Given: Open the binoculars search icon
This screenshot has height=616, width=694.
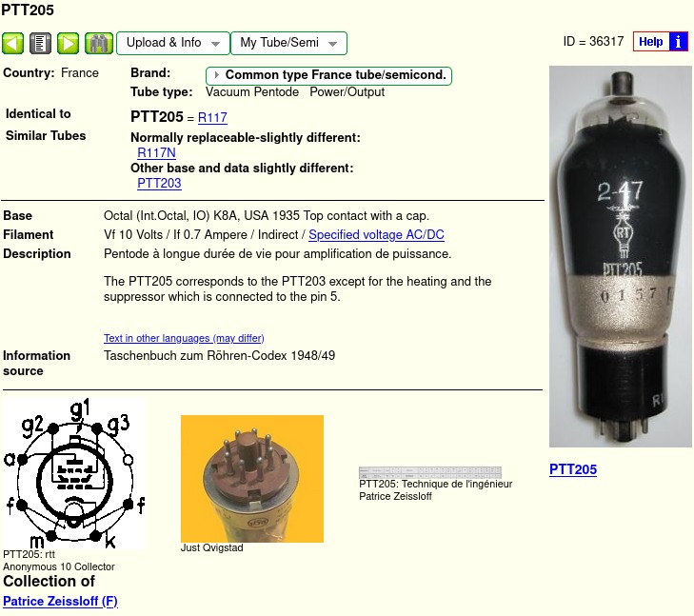Looking at the screenshot, I should (x=99, y=43).
